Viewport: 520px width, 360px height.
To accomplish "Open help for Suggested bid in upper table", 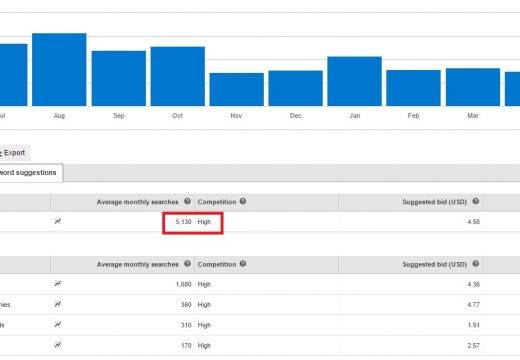I will (476, 201).
